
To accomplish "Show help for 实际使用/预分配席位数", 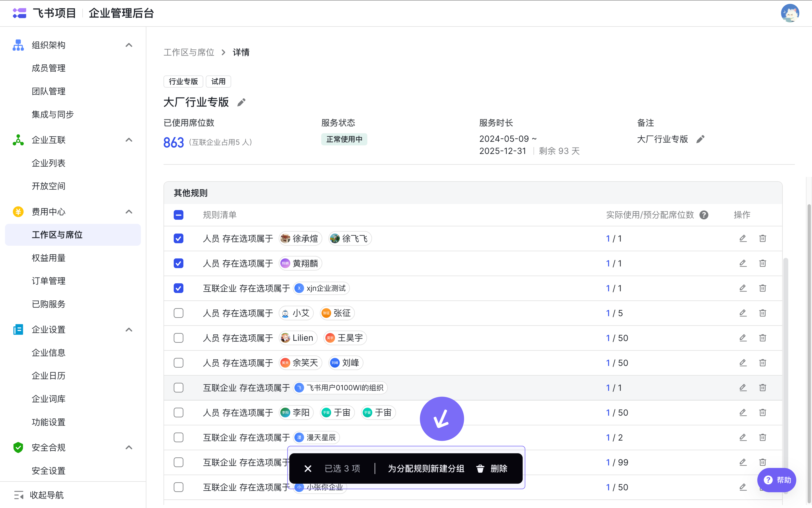I will point(704,215).
